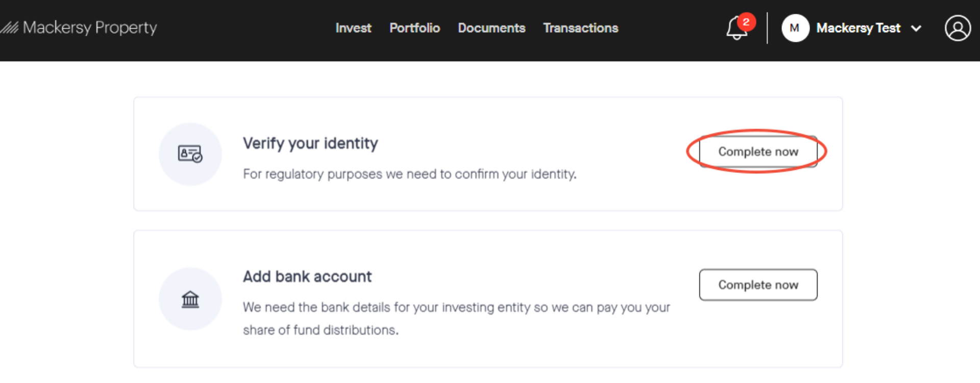Open the Documents section

click(x=492, y=28)
